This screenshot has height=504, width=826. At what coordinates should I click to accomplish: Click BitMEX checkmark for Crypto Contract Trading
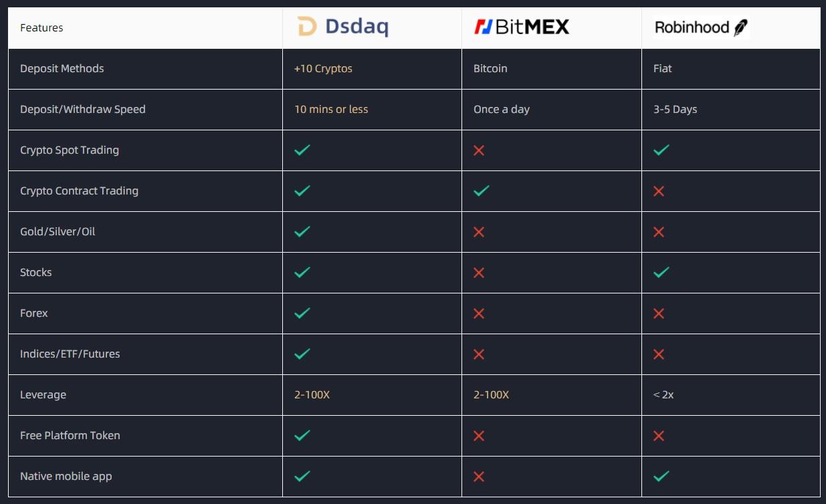482,191
